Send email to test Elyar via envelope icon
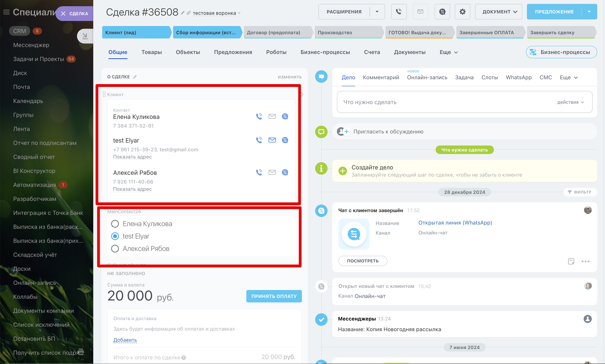The width and height of the screenshot is (605, 364). point(272,140)
